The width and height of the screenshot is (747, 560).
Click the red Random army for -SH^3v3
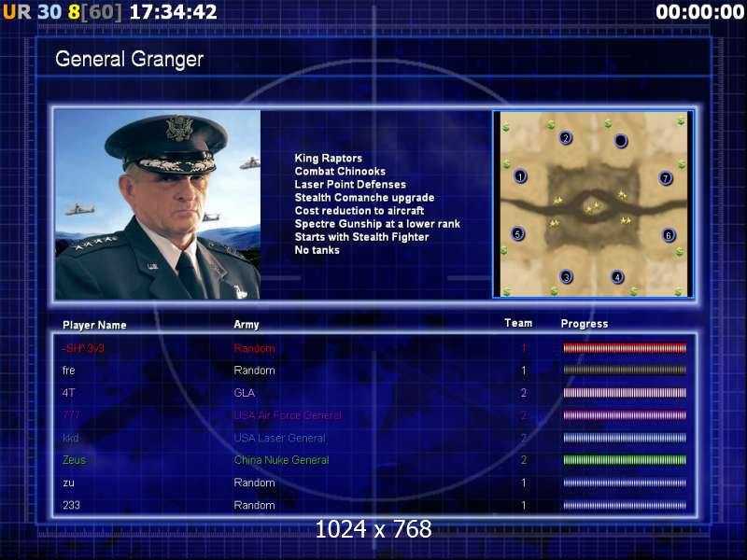(x=254, y=348)
